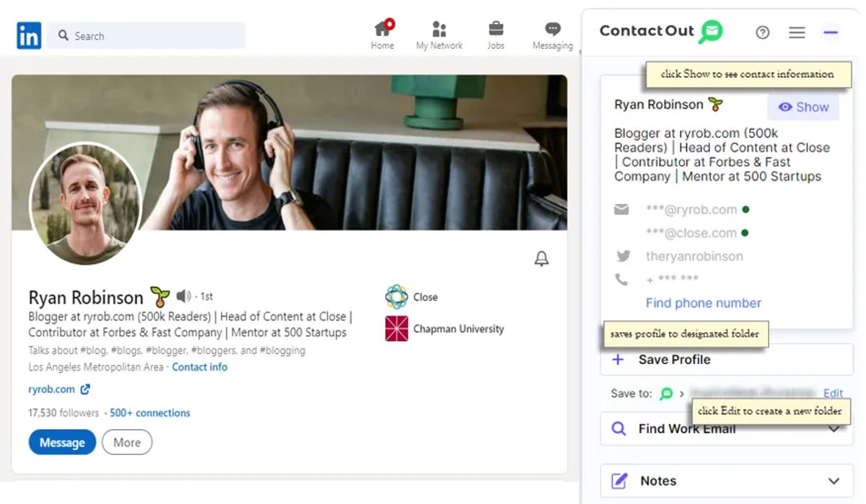Open the Home tab in LinkedIn navigation
Image resolution: width=866 pixels, height=504 pixels.
pyautogui.click(x=382, y=35)
